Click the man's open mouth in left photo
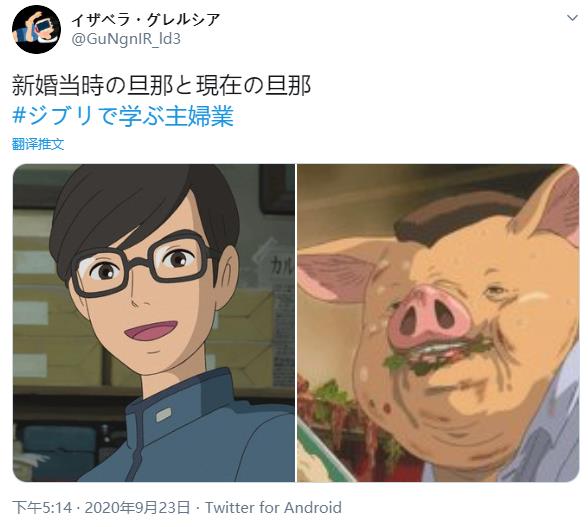Screen dimensions: 588x527 coord(151,331)
